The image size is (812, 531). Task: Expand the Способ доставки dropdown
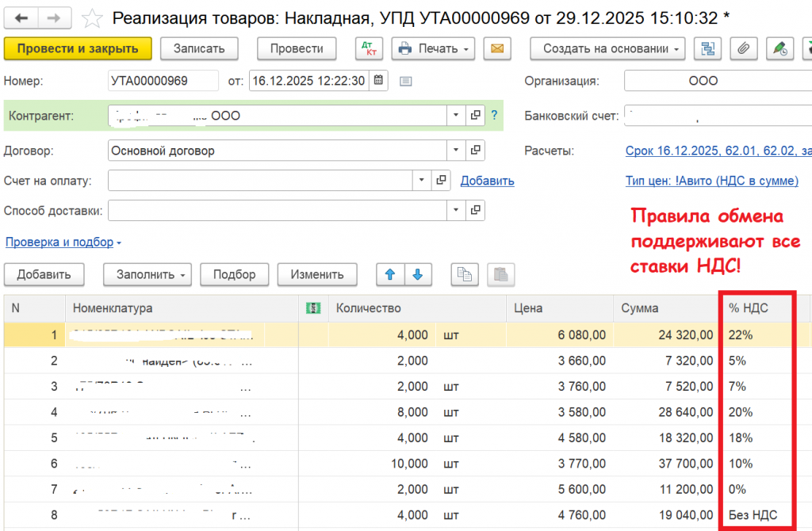point(456,210)
